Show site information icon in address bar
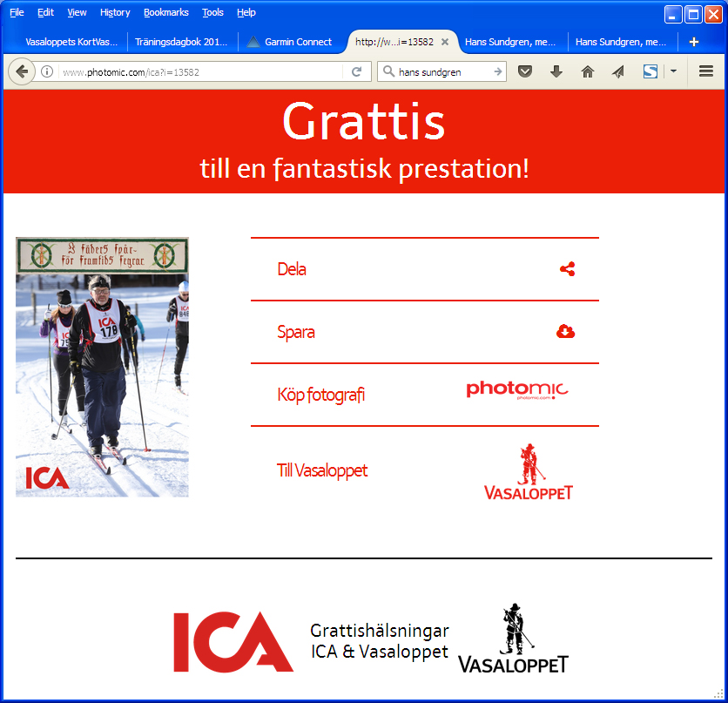 pos(47,71)
